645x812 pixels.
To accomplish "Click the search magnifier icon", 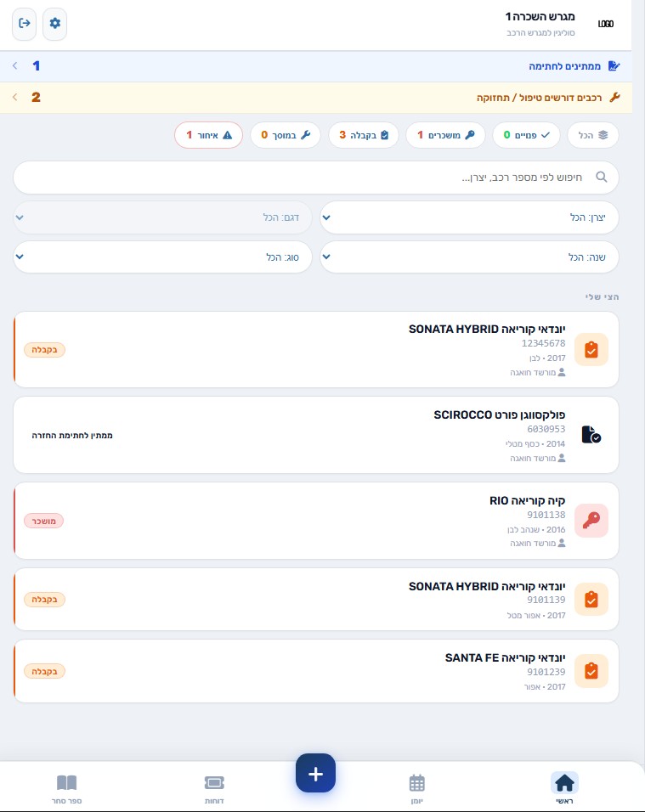I will pos(601,178).
